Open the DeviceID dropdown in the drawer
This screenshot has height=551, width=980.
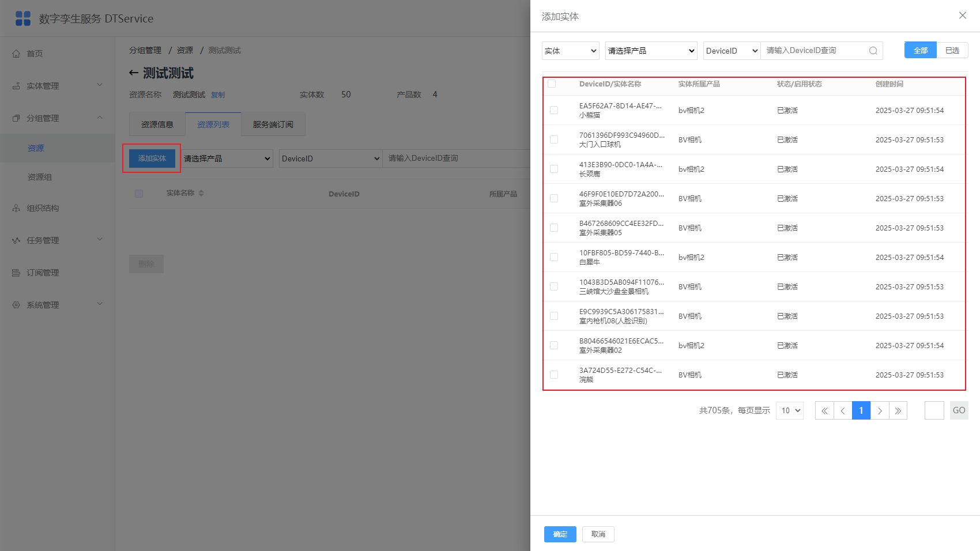coord(732,51)
